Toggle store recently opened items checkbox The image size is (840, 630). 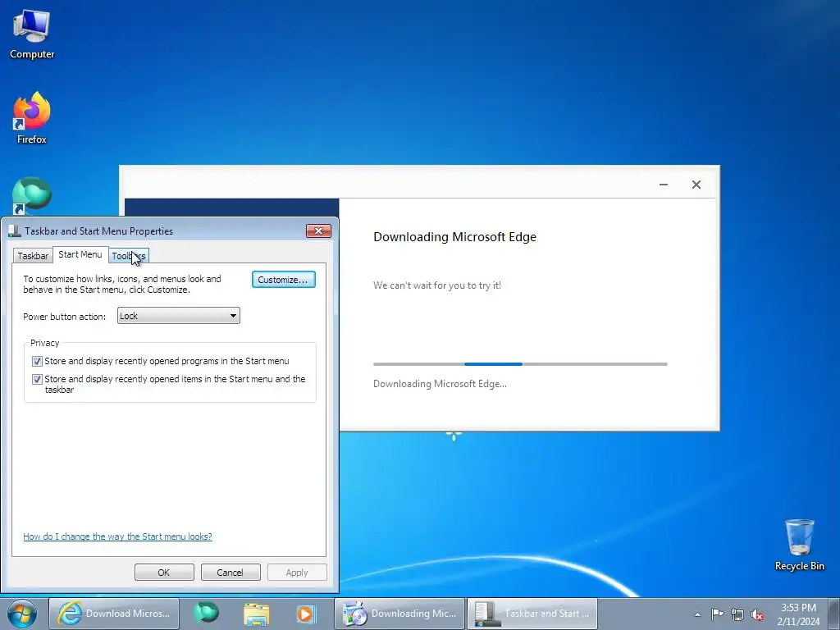point(37,379)
